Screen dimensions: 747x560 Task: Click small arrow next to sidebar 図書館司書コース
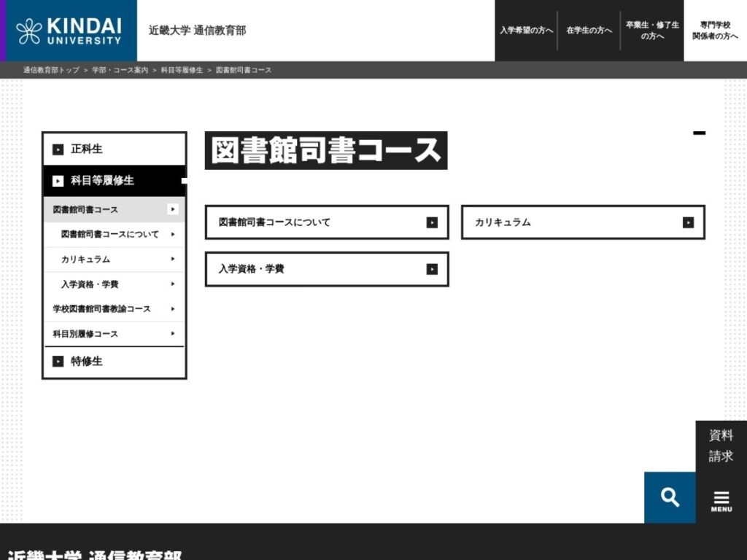(x=172, y=209)
